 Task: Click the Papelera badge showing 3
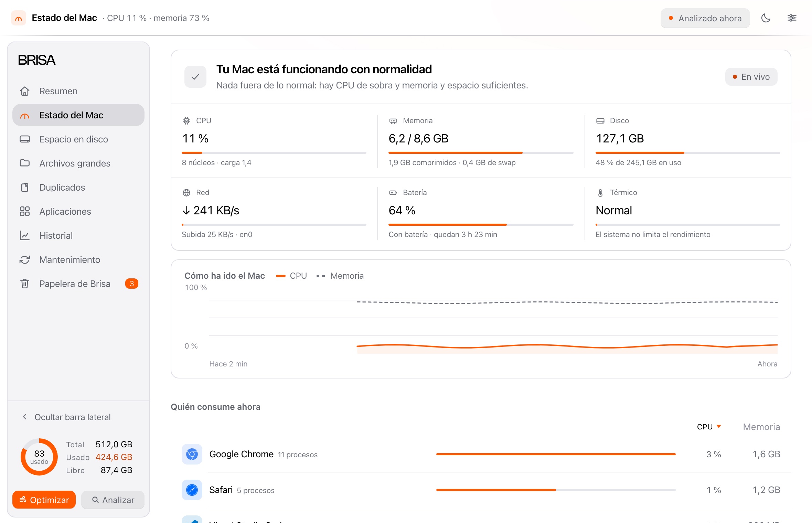coord(132,284)
